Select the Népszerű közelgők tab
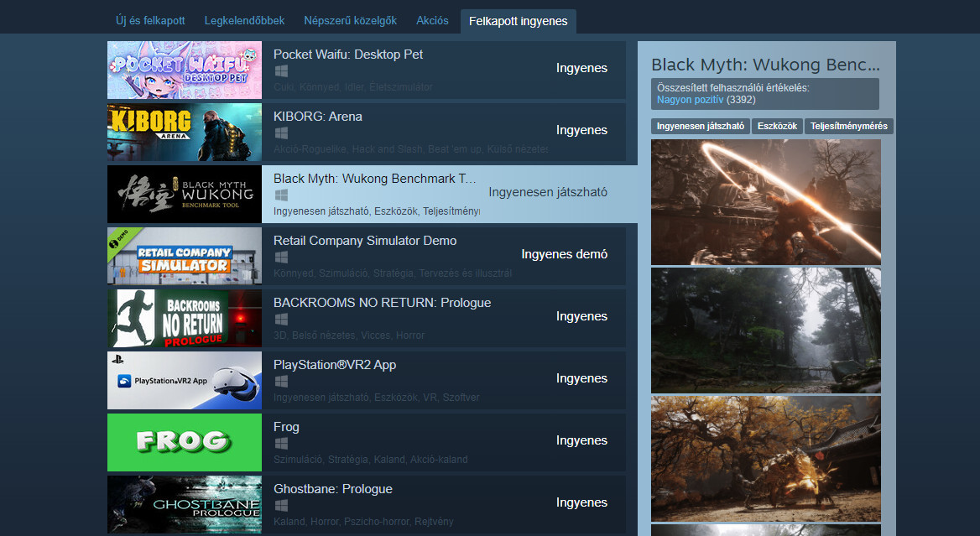This screenshot has width=980, height=536. point(350,21)
